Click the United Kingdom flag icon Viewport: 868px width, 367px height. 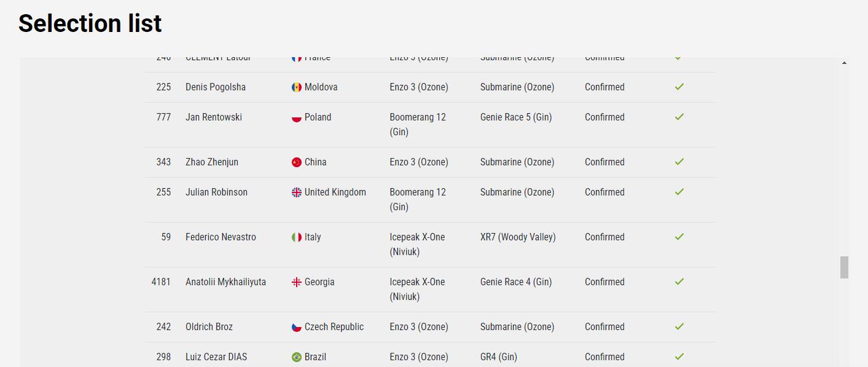coord(297,192)
